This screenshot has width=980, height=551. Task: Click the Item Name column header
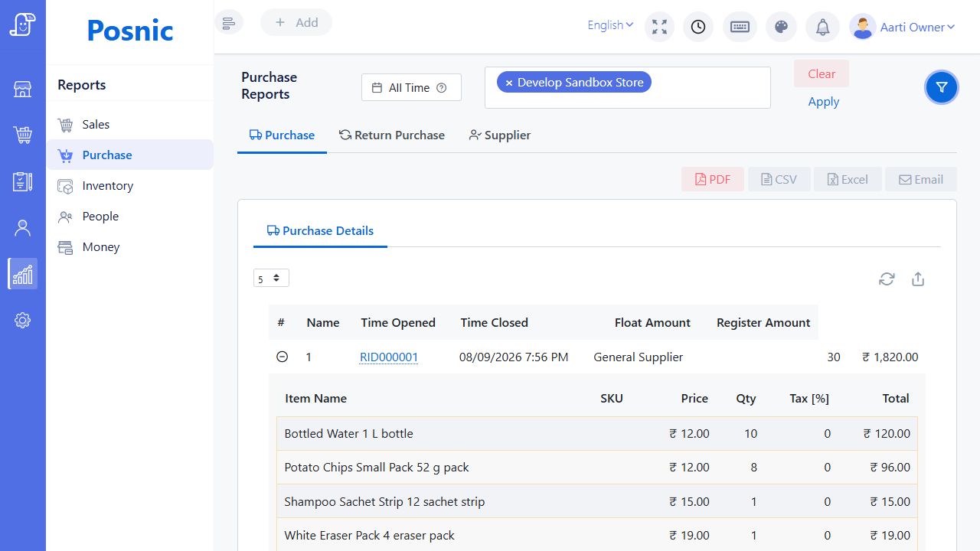(x=316, y=398)
